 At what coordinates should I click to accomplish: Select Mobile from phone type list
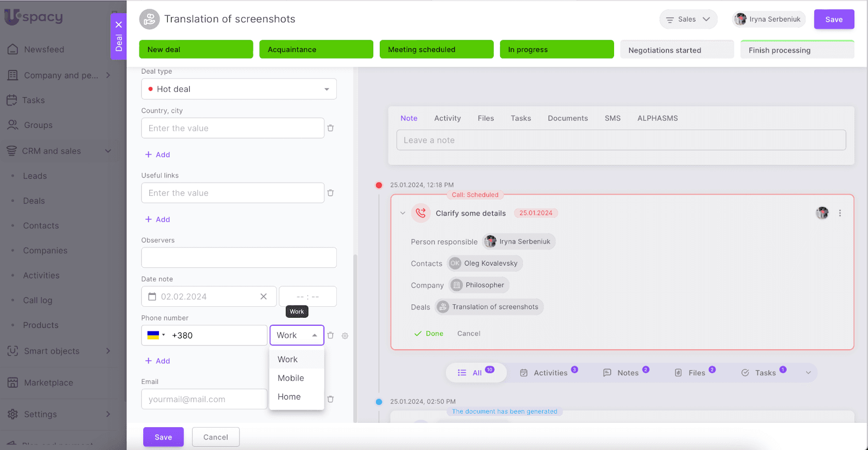coord(291,378)
